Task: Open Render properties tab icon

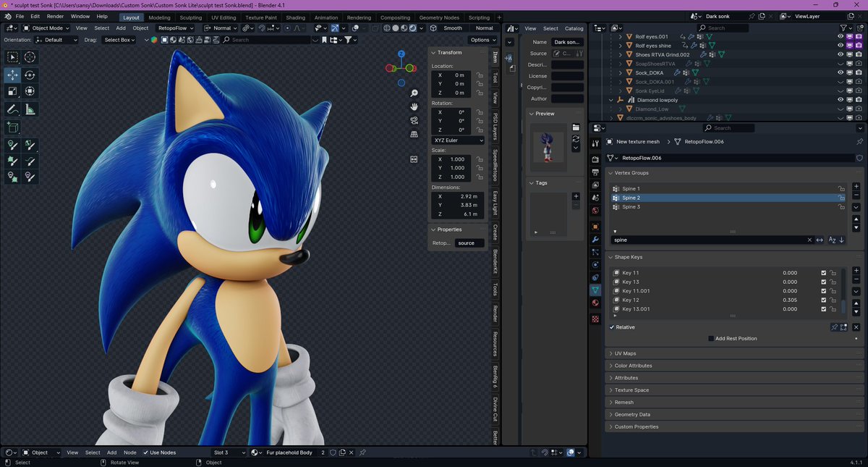Action: pyautogui.click(x=595, y=159)
